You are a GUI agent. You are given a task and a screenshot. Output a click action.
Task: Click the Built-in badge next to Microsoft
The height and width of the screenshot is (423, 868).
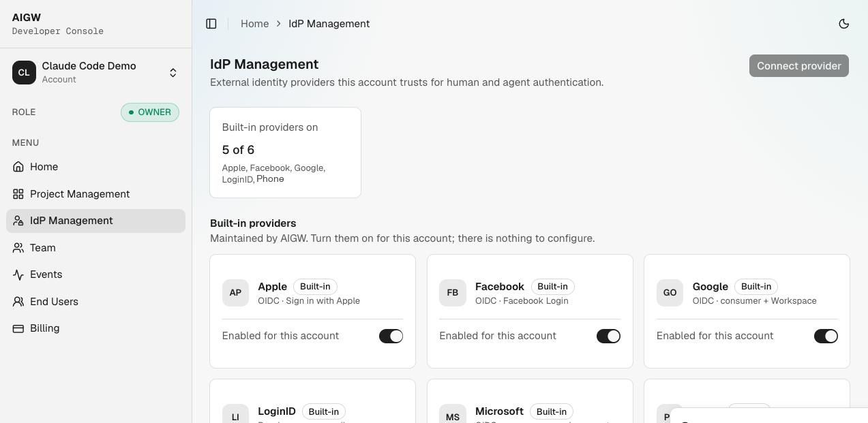pos(552,412)
